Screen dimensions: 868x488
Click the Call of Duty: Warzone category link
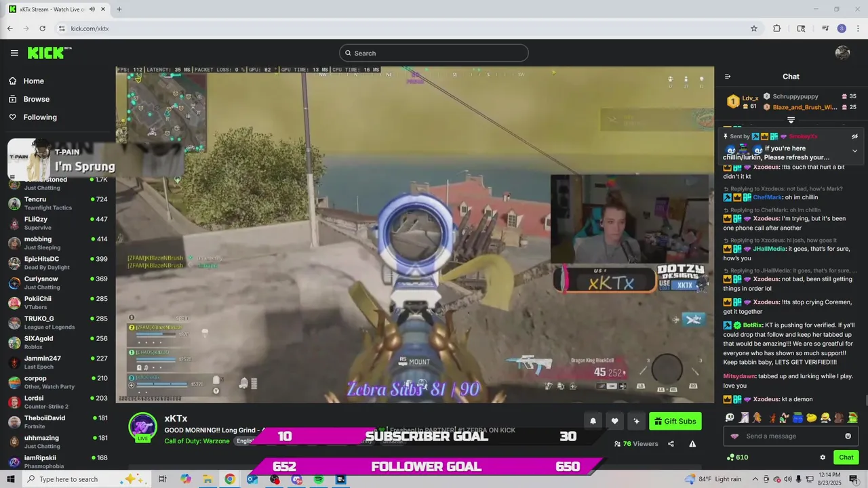click(x=197, y=441)
